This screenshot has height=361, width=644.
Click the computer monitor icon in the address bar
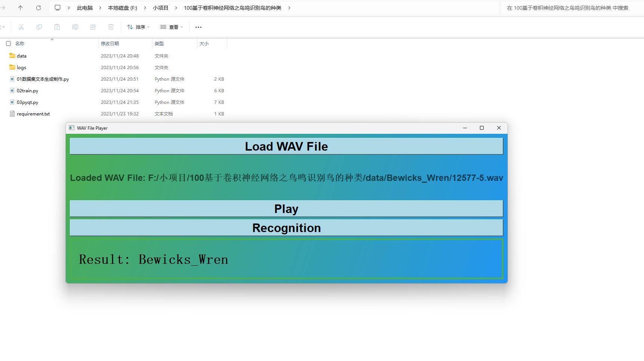click(x=58, y=7)
